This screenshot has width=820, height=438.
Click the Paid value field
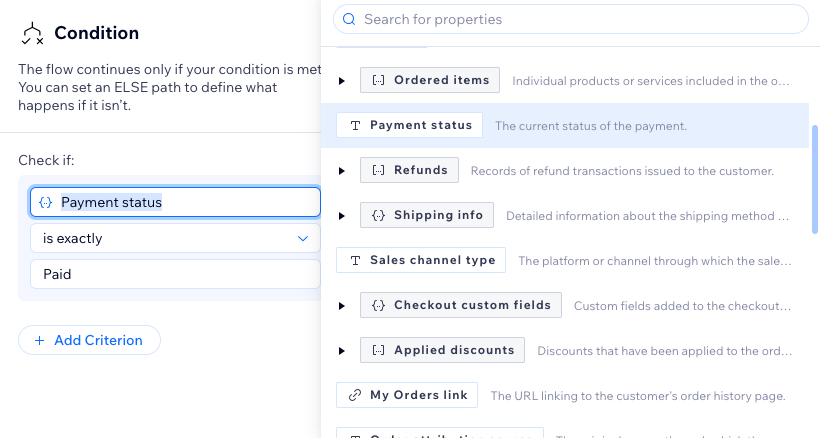pos(175,274)
